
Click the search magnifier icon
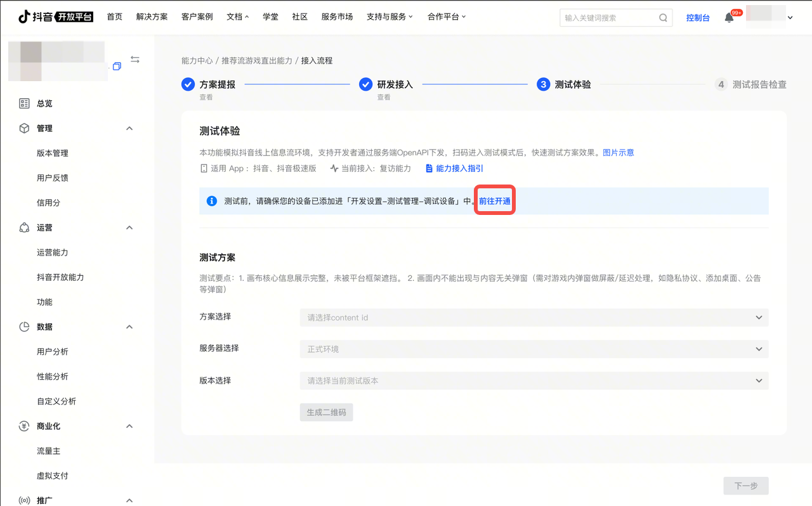pos(663,18)
